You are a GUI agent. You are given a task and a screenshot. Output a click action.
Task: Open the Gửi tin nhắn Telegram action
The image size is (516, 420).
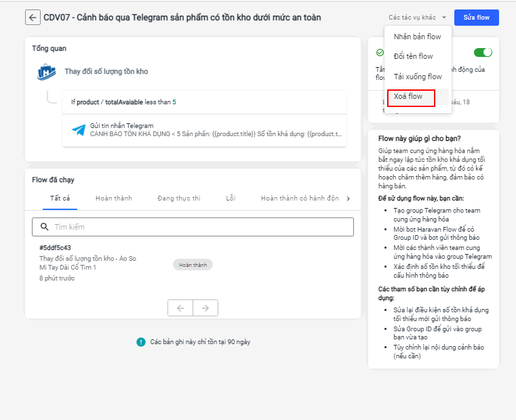[x=204, y=130]
